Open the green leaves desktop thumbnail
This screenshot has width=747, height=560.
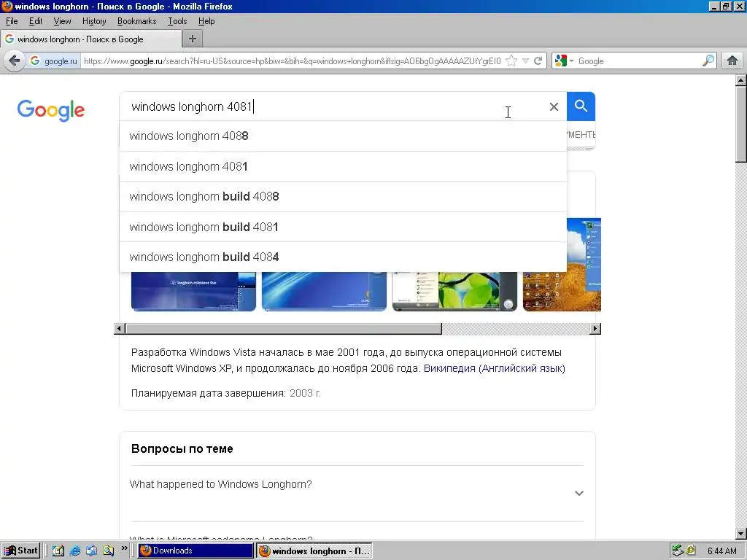(x=454, y=292)
